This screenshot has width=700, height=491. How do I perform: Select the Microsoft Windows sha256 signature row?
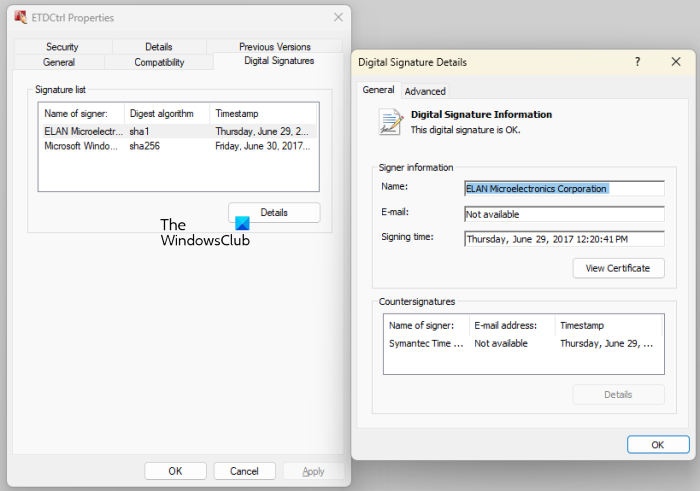coord(178,146)
